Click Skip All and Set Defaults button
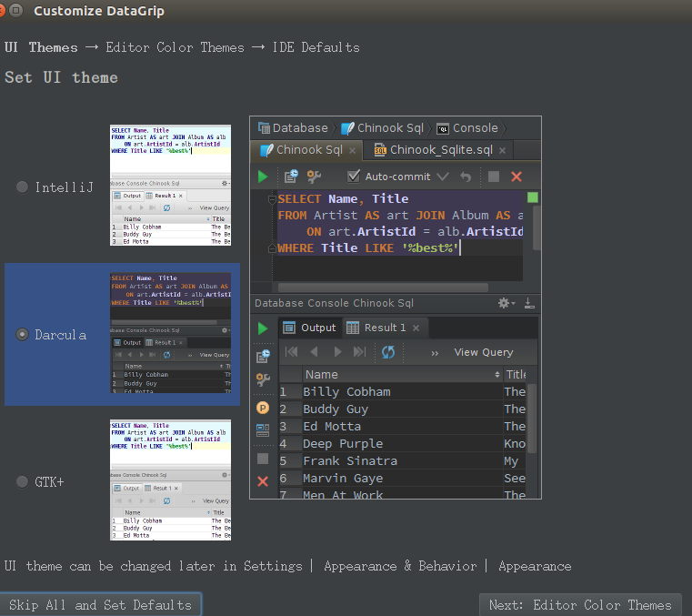The height and width of the screenshot is (616, 692). click(101, 604)
